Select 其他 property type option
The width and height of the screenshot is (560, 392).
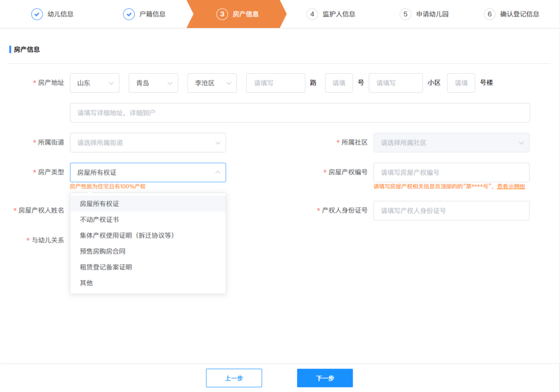(86, 283)
